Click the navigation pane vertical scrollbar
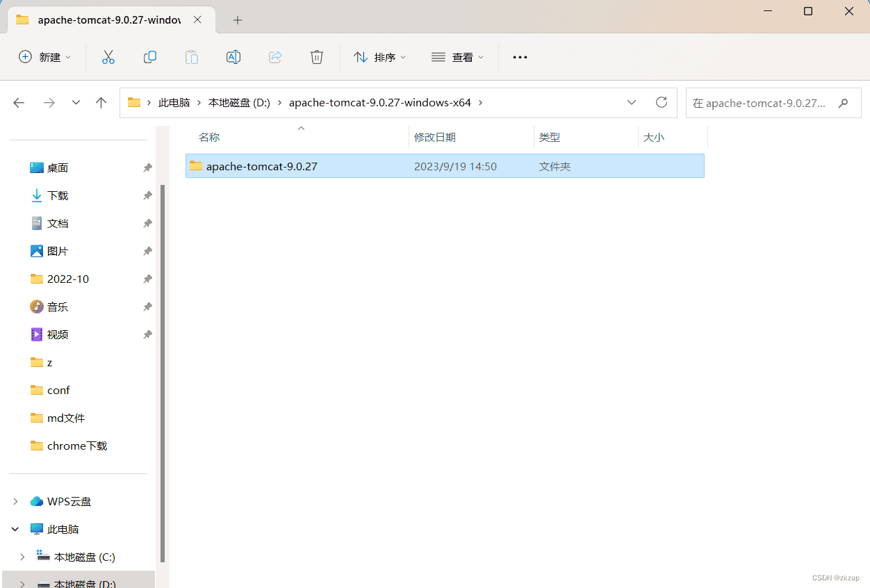The width and height of the screenshot is (870, 588). click(x=163, y=373)
